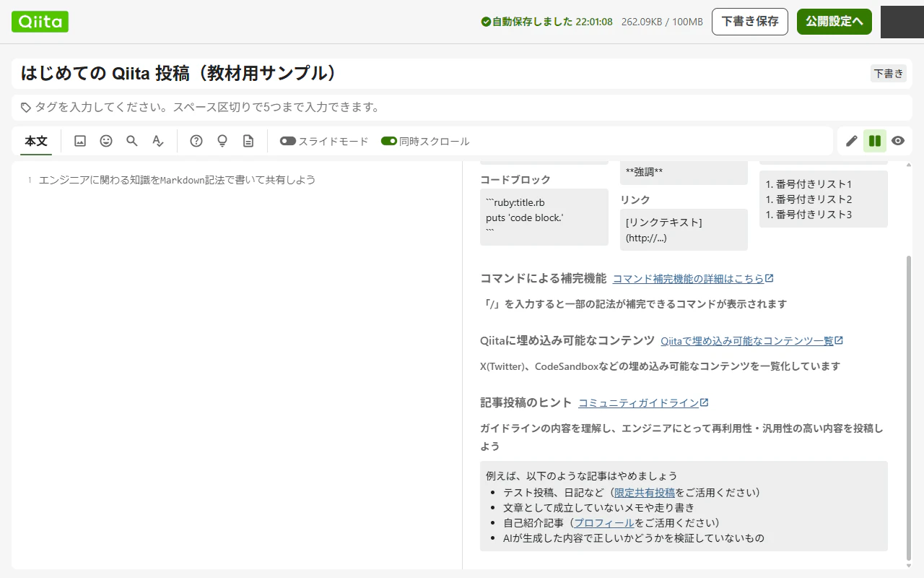
Task: Select the 本文 tab
Action: coord(36,141)
